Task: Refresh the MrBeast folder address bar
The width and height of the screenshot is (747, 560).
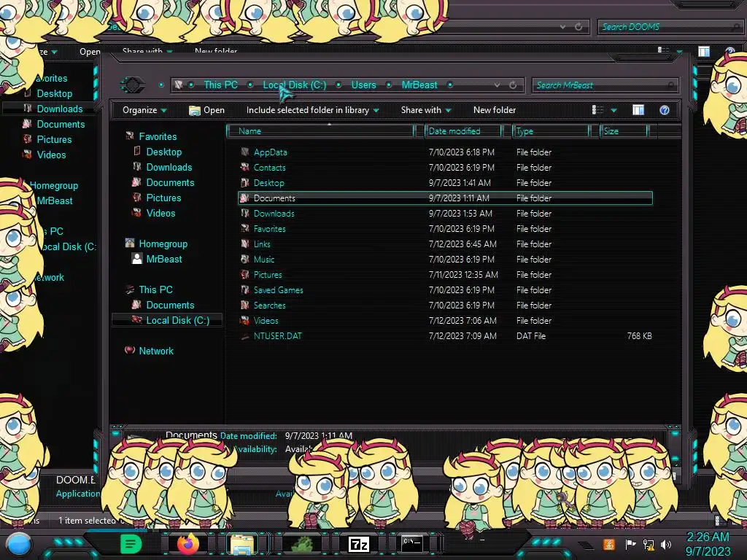Action: tap(513, 85)
